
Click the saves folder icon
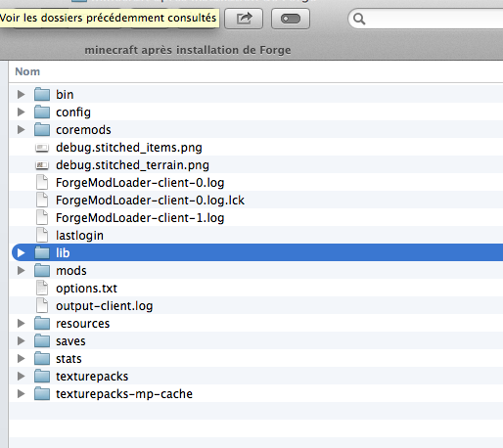42,340
